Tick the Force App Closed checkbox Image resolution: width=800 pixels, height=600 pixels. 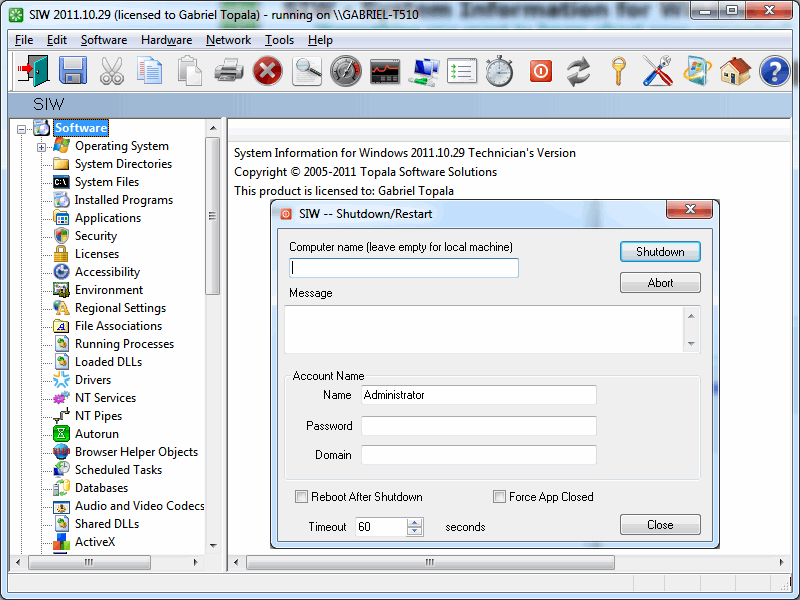pyautogui.click(x=500, y=497)
